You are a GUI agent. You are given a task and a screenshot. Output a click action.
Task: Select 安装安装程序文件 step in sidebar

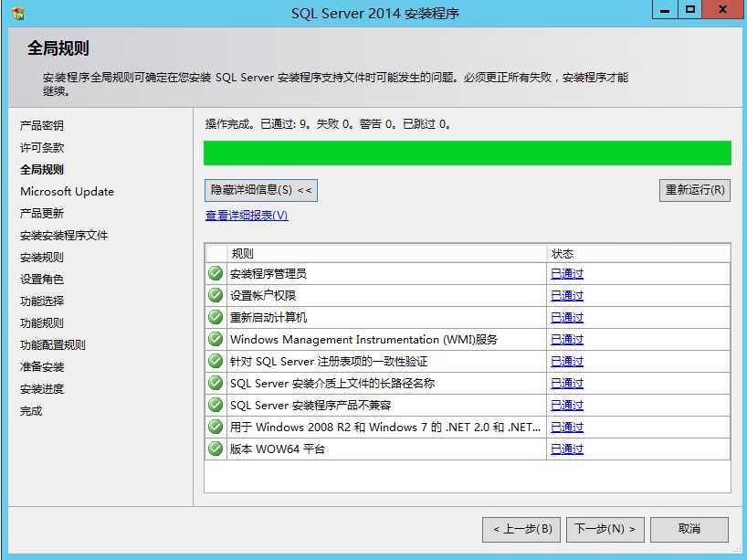click(x=64, y=236)
